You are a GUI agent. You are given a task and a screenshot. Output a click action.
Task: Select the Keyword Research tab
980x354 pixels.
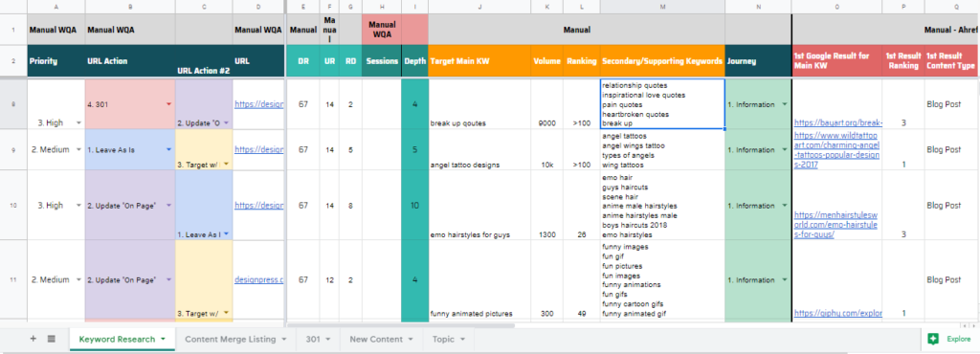tap(116, 339)
